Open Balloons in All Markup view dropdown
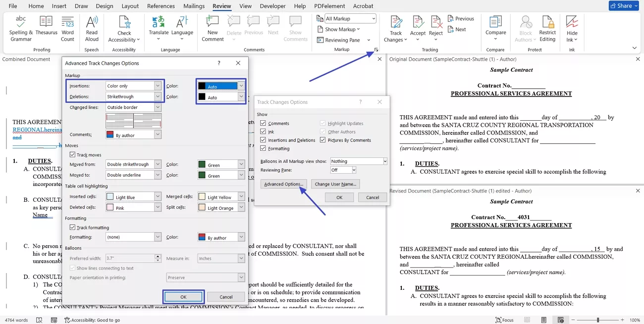This screenshot has height=324, width=644. [384, 161]
